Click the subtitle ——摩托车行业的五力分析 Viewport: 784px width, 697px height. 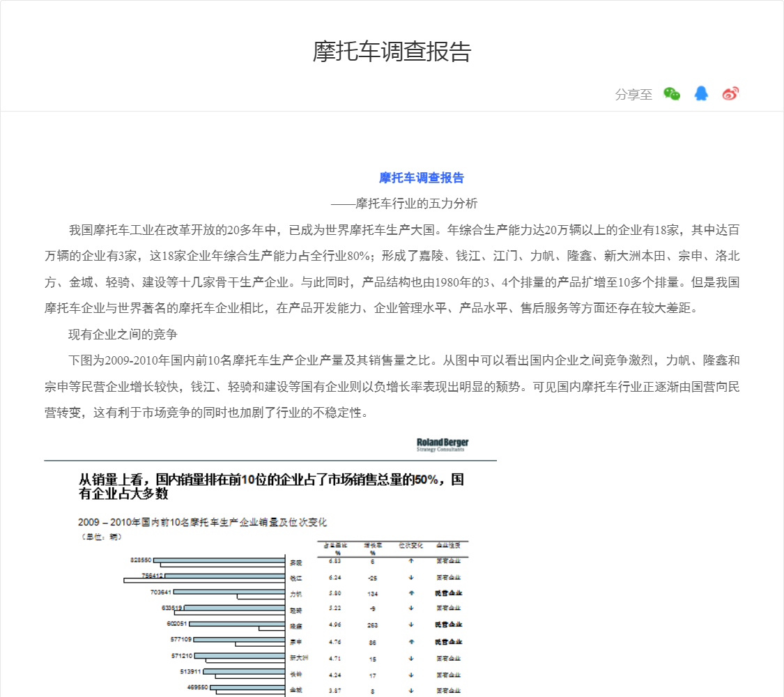click(x=404, y=204)
